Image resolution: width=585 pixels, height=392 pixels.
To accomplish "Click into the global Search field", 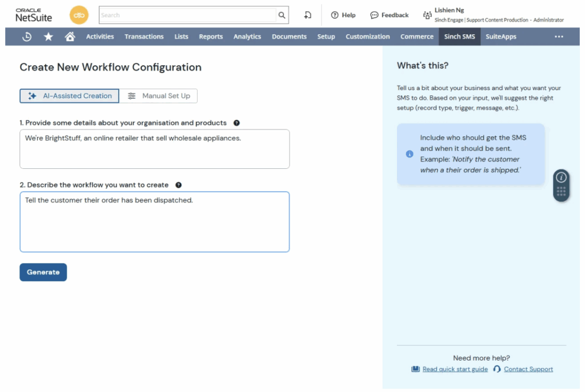I will pyautogui.click(x=187, y=15).
